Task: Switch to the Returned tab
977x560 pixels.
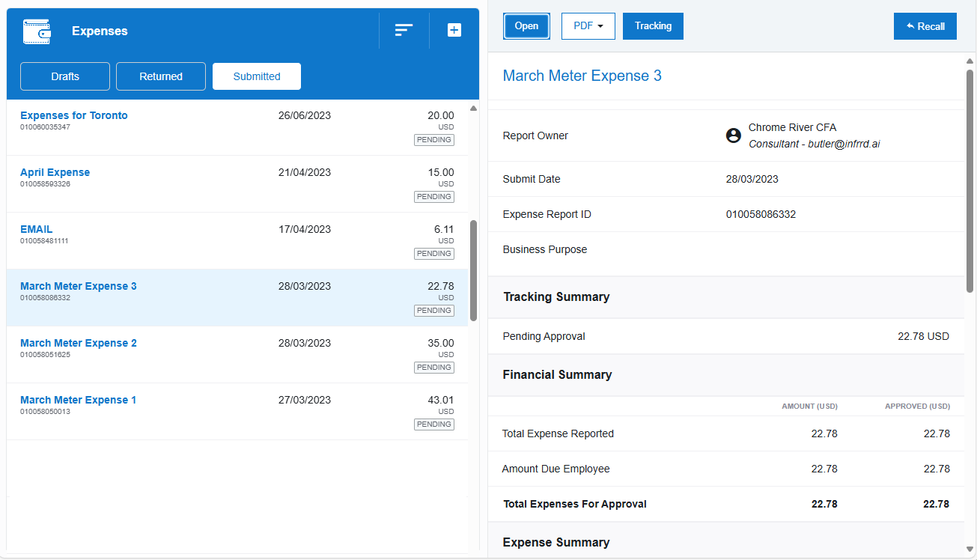Action: tap(161, 76)
